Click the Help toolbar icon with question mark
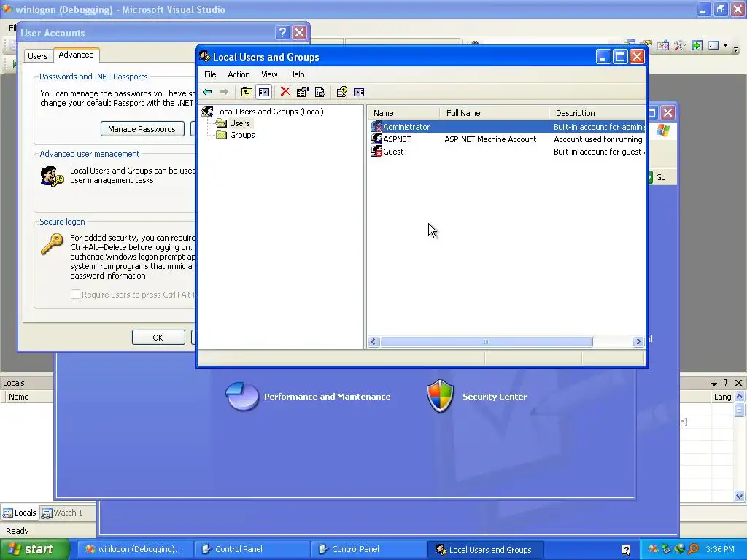The width and height of the screenshot is (747, 560). coord(341,92)
